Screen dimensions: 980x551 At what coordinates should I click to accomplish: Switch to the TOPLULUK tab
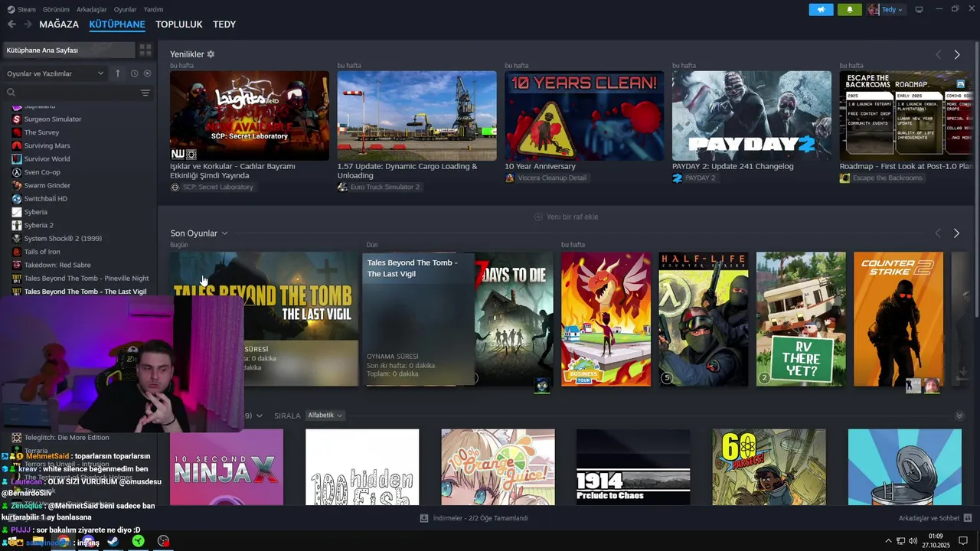pyautogui.click(x=179, y=24)
